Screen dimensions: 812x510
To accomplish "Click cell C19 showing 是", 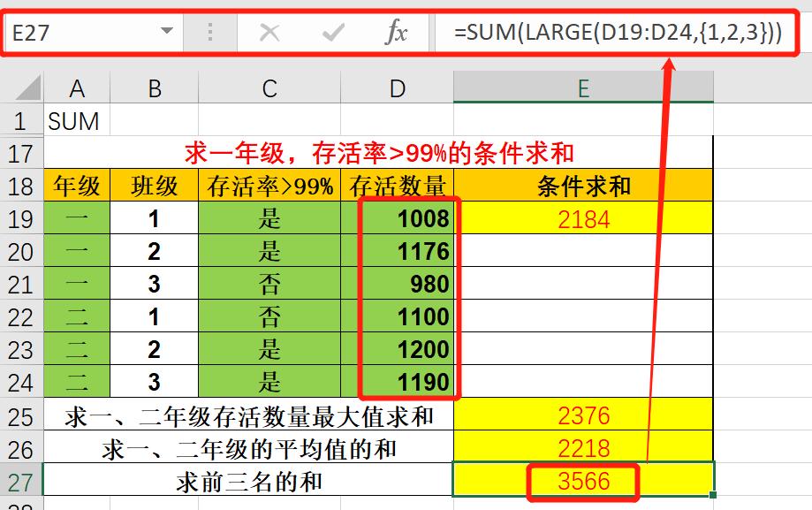I will 269,218.
